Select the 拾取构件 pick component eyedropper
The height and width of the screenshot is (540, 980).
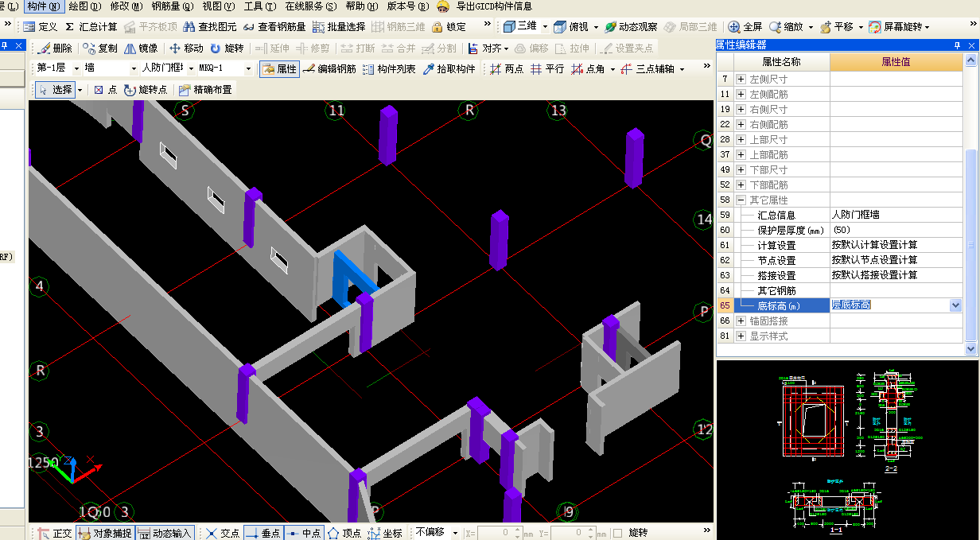click(449, 69)
